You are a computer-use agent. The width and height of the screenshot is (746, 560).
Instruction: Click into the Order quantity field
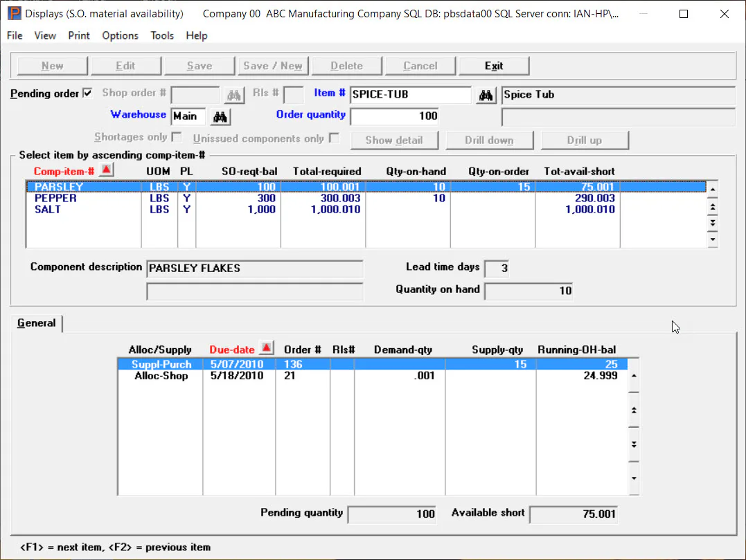tap(395, 116)
